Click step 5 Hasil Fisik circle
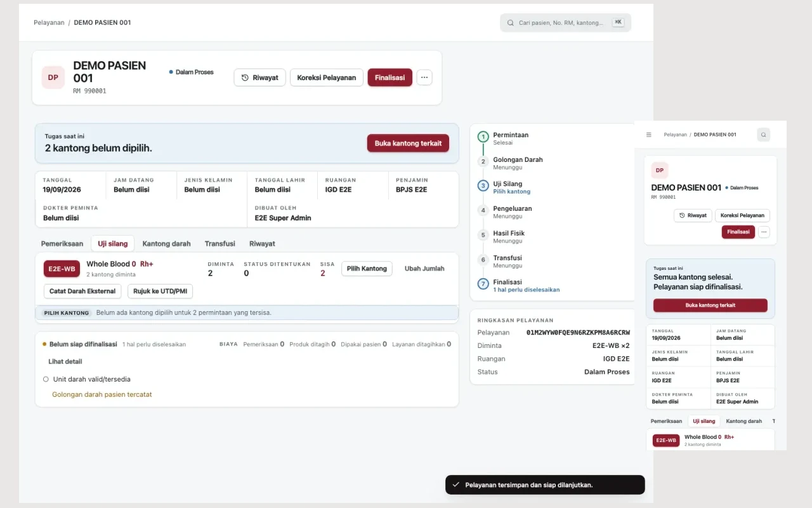The image size is (812, 508). tap(483, 235)
